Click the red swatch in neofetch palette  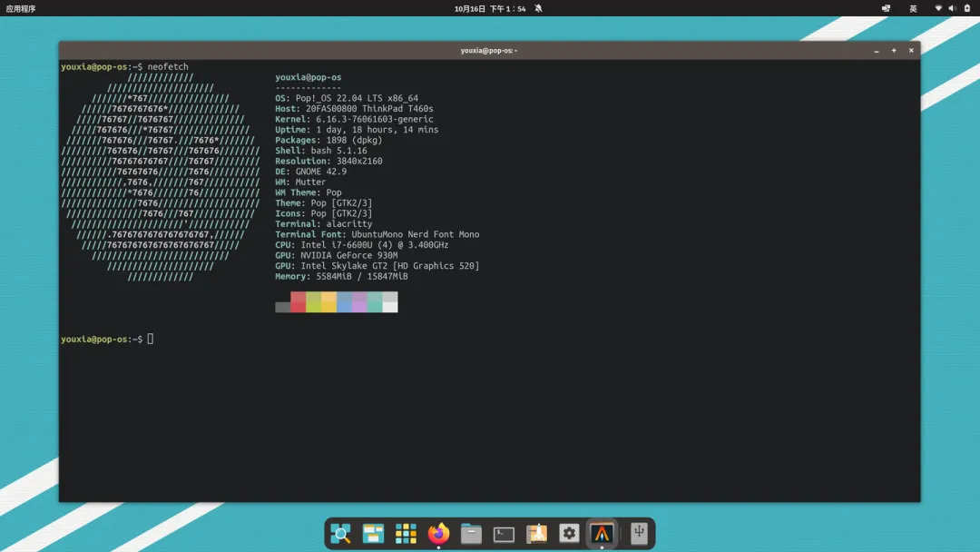299,302
